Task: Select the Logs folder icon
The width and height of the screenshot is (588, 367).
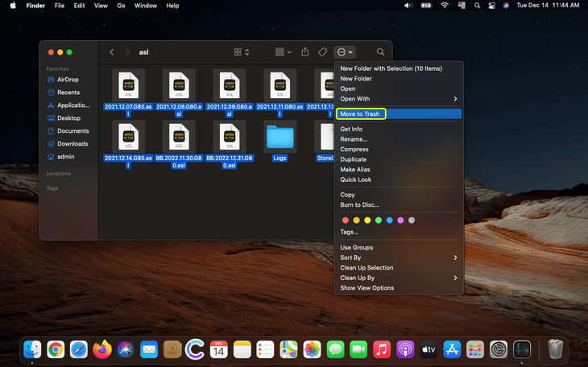Action: point(280,137)
